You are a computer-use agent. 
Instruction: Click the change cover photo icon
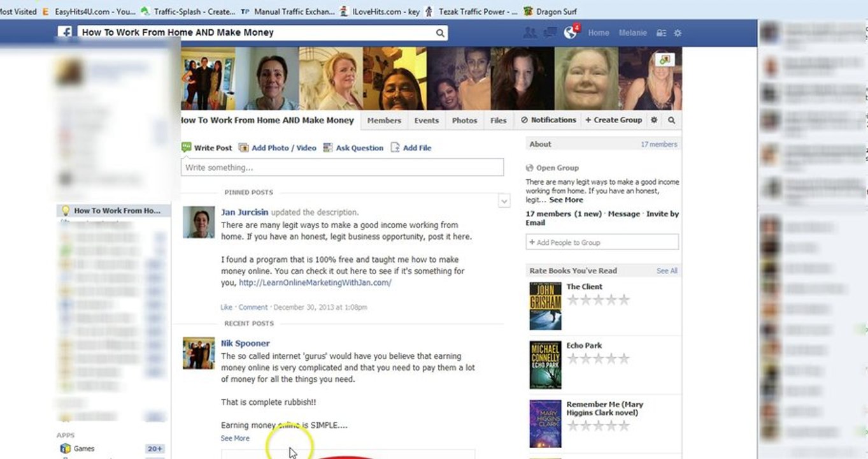click(x=664, y=59)
